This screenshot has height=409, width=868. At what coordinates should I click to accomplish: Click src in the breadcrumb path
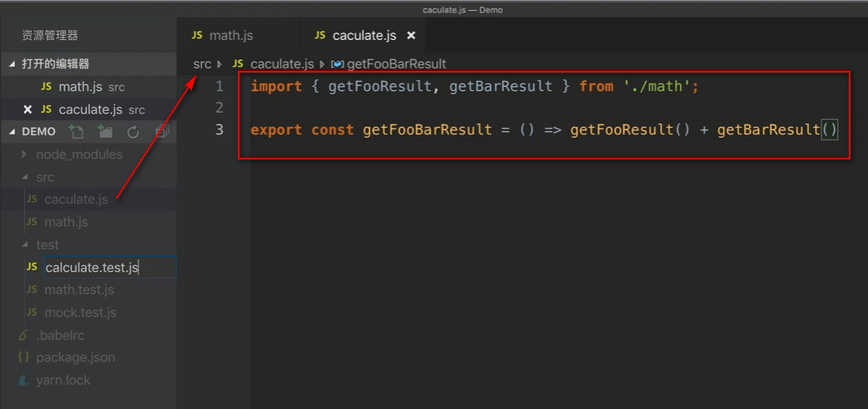(202, 64)
